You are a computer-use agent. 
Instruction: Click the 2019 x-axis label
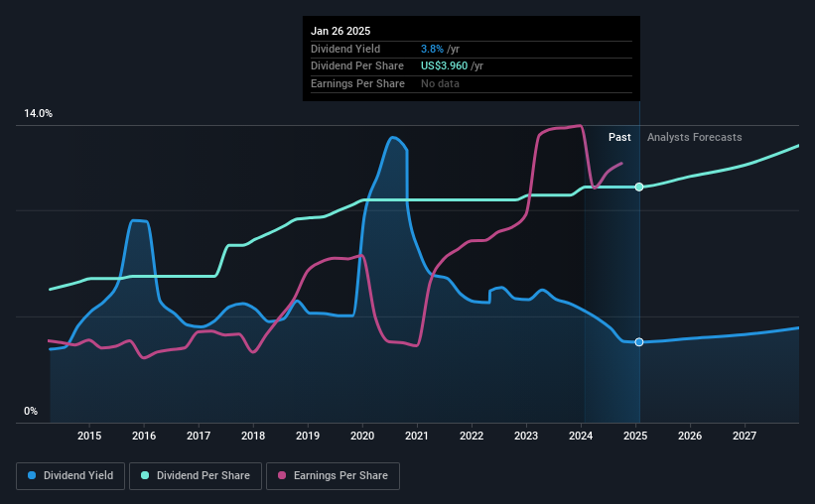click(308, 436)
